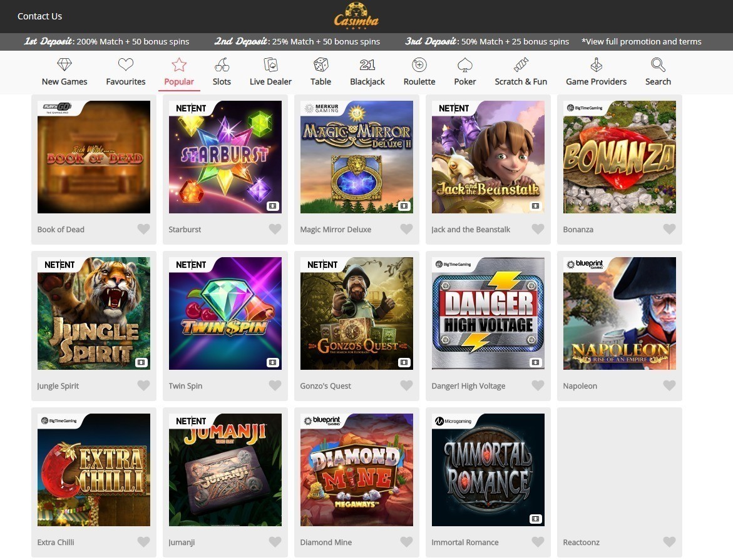733x560 pixels.
Task: Click Jack and the Beanstalk video badge
Action: pos(535,206)
